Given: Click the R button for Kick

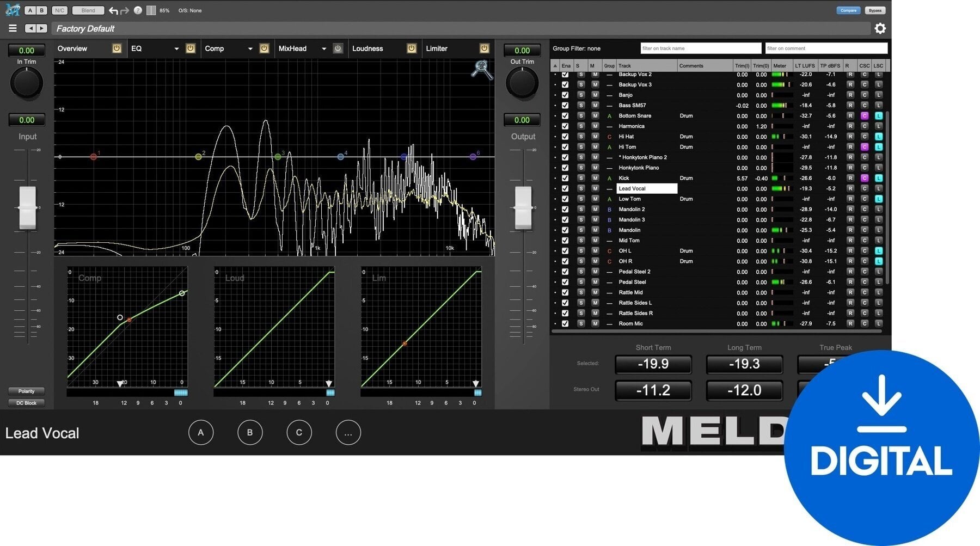Looking at the screenshot, I should [850, 178].
